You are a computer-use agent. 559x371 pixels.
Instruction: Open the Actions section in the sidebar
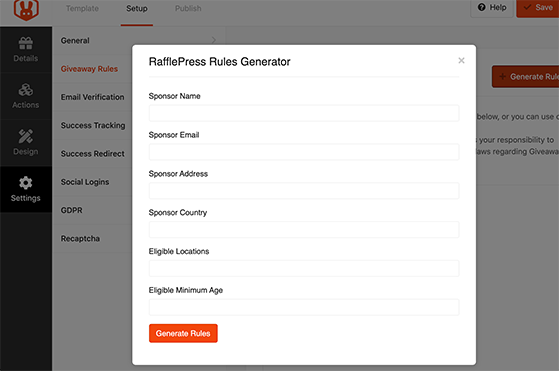(26, 96)
